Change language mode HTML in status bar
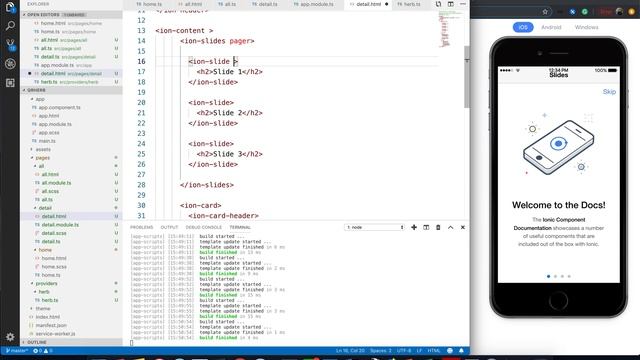 point(433,351)
